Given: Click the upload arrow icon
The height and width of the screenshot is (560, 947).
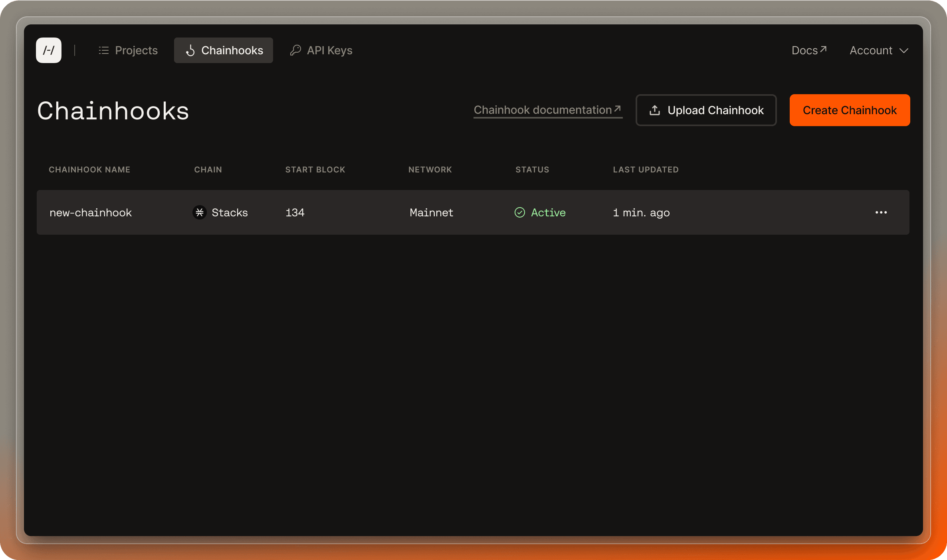Looking at the screenshot, I should [655, 110].
